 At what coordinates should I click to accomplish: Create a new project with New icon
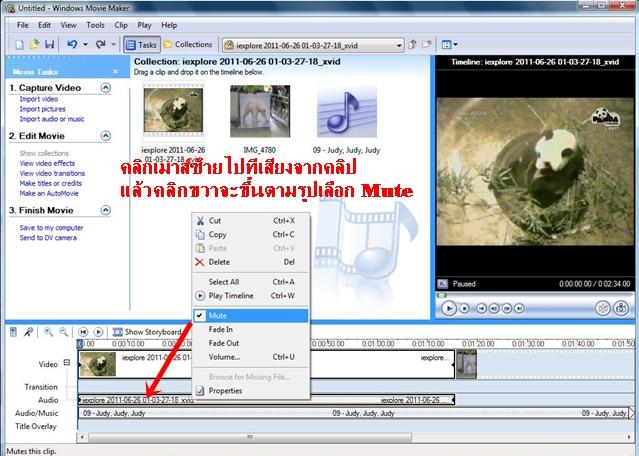[19, 45]
